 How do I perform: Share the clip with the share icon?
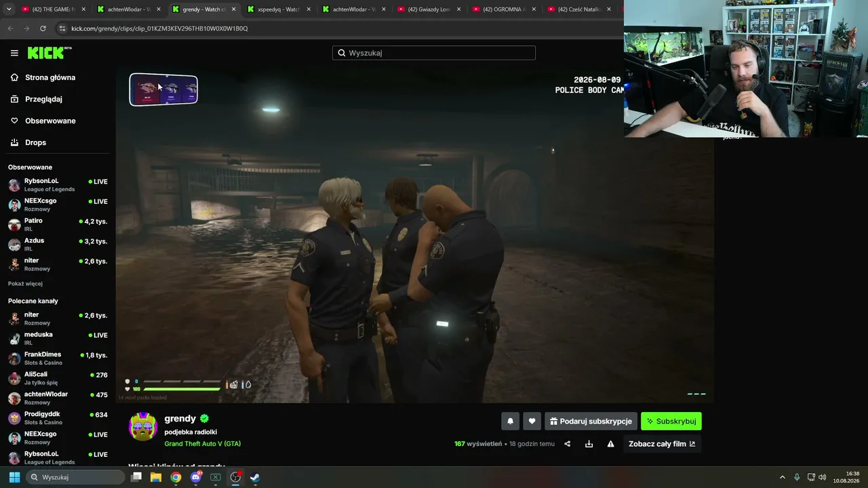pyautogui.click(x=568, y=444)
